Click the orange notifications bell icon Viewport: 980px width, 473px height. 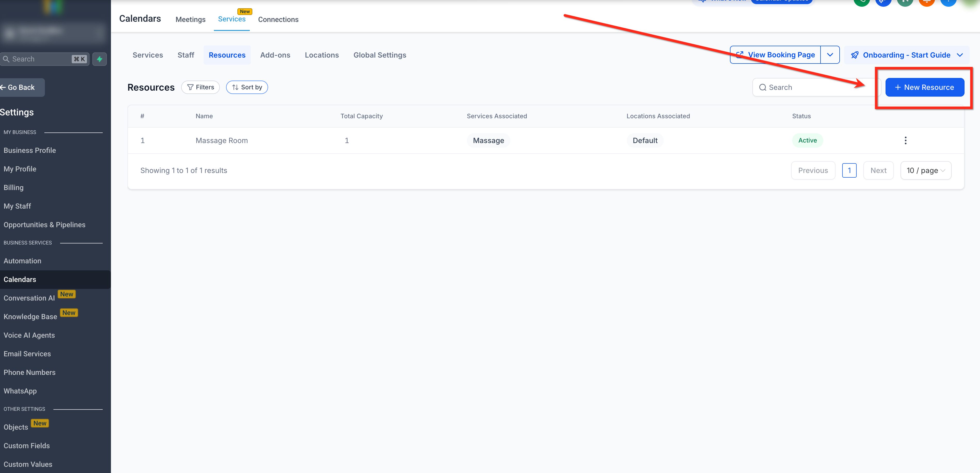pos(926,2)
